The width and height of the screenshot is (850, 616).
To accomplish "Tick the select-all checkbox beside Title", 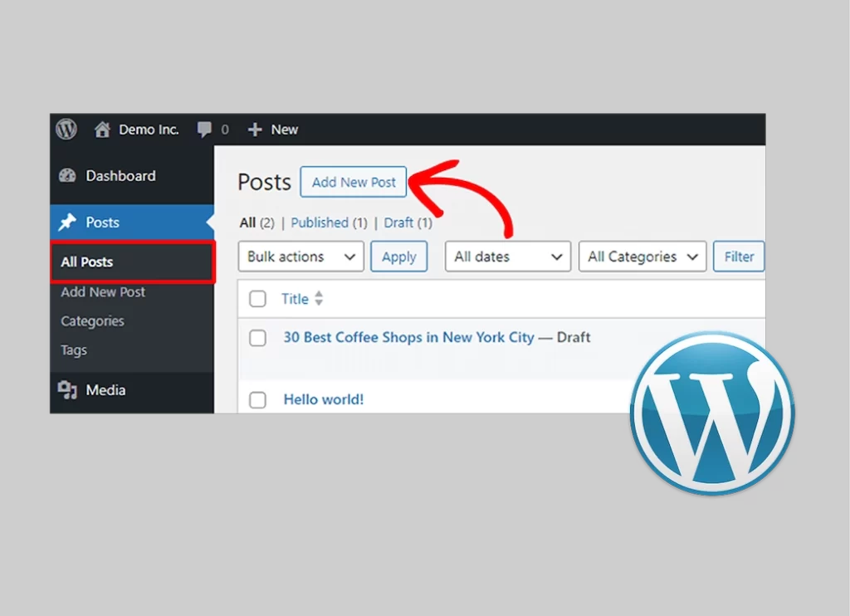I will pyautogui.click(x=257, y=299).
